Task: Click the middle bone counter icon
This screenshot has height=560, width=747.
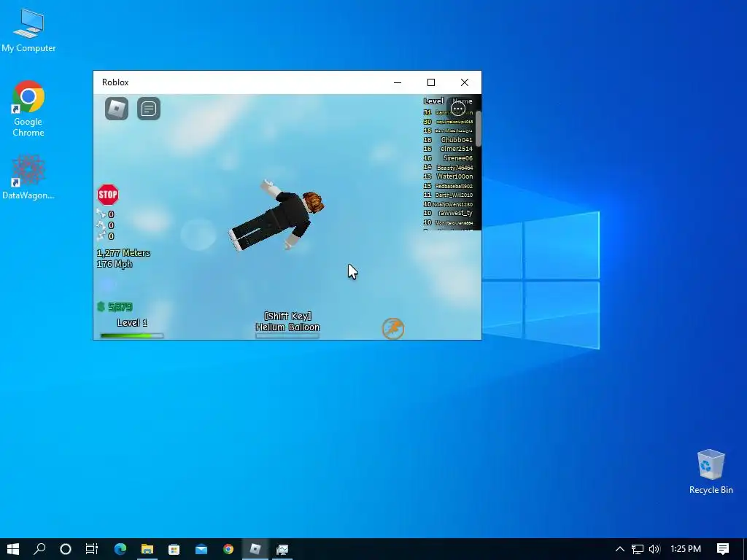Action: tap(101, 225)
